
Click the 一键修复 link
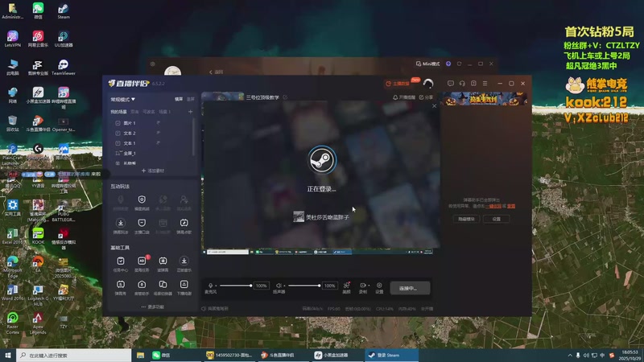coord(493,206)
